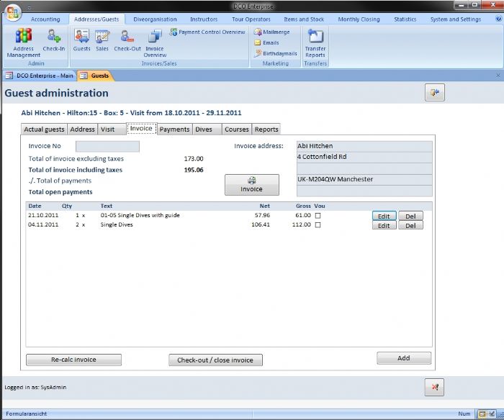
Task: Switch to the Payments tab
Action: 174,129
